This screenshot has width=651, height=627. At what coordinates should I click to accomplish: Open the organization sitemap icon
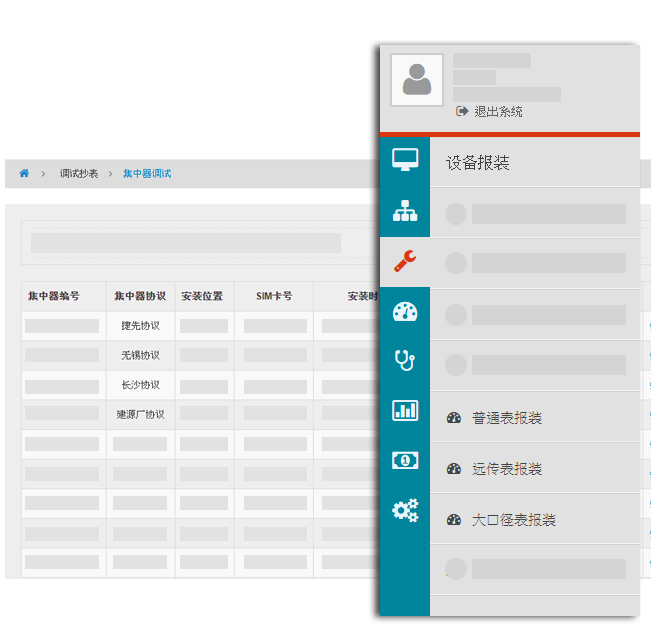405,211
